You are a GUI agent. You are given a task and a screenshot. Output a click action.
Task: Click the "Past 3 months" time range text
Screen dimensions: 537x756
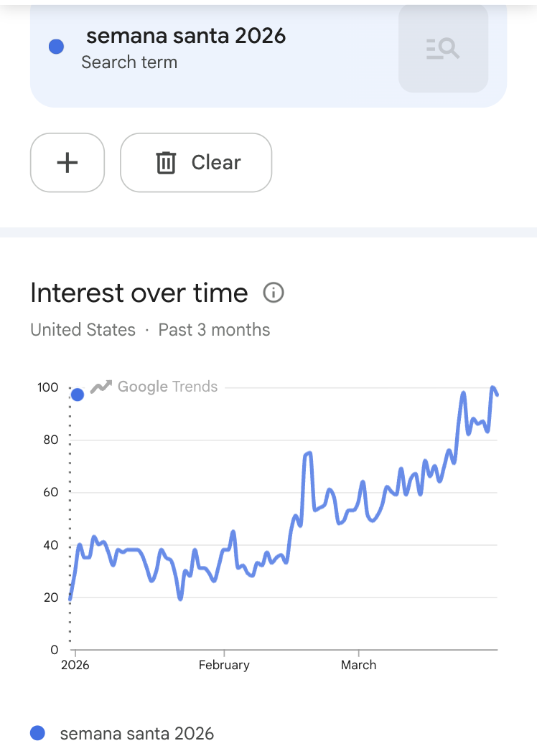tap(214, 330)
